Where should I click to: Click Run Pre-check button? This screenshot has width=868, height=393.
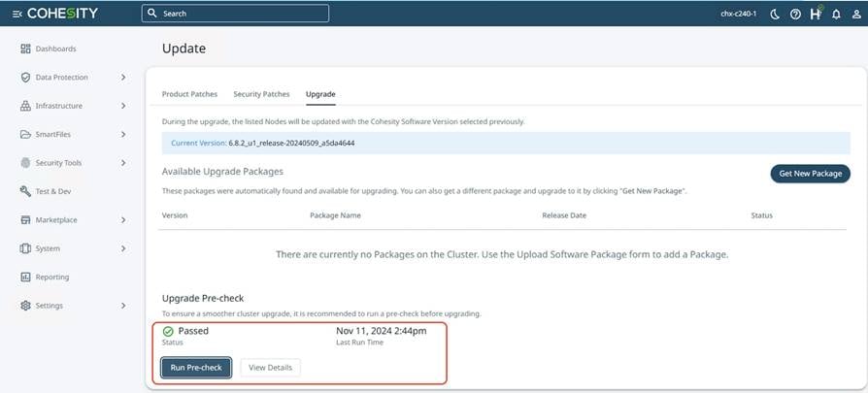click(196, 368)
